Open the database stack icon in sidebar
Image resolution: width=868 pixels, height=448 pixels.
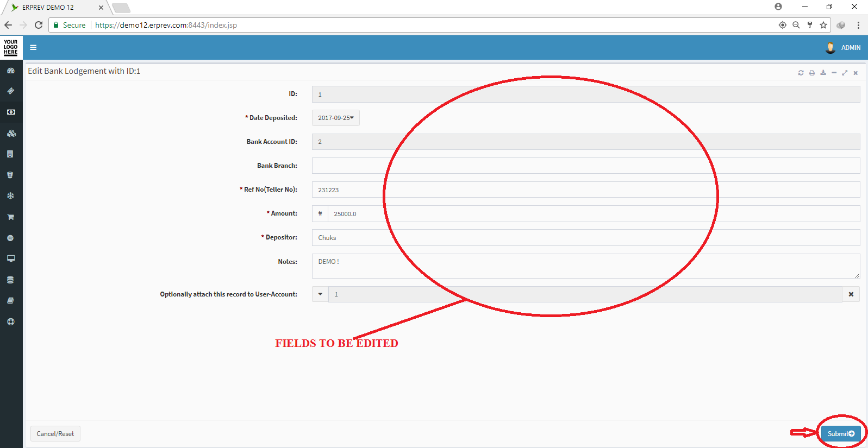[10, 280]
